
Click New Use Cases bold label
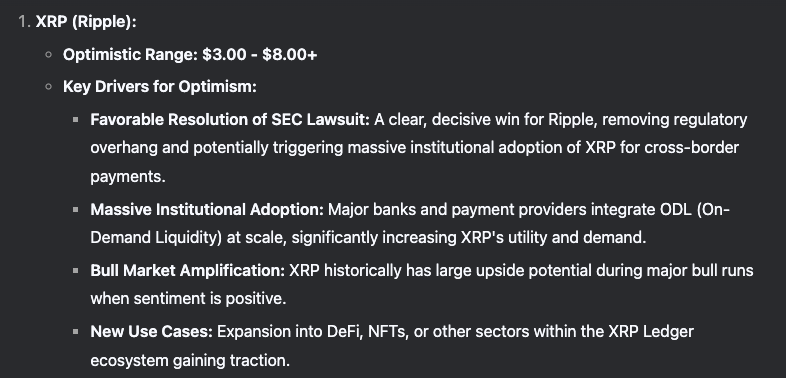151,331
